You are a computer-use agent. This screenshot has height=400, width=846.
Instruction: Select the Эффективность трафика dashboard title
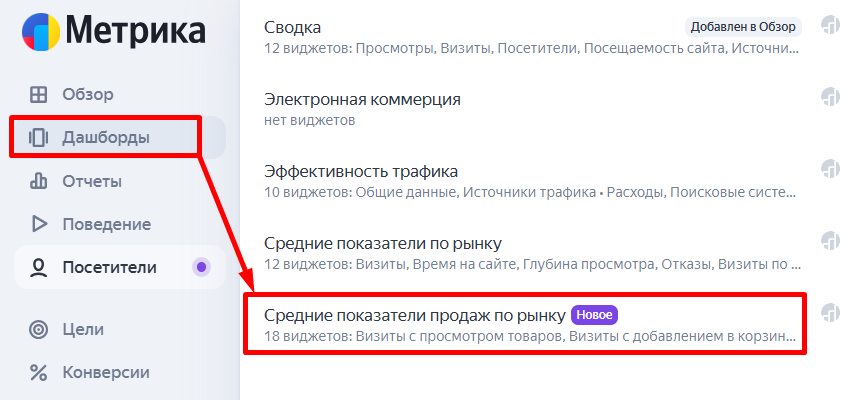pyautogui.click(x=361, y=171)
